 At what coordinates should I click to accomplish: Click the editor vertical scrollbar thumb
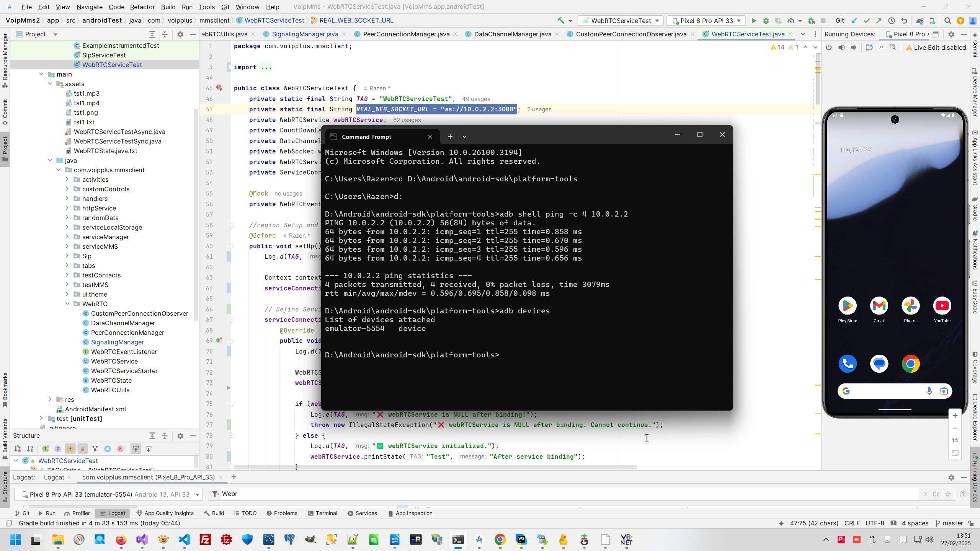tap(818, 78)
